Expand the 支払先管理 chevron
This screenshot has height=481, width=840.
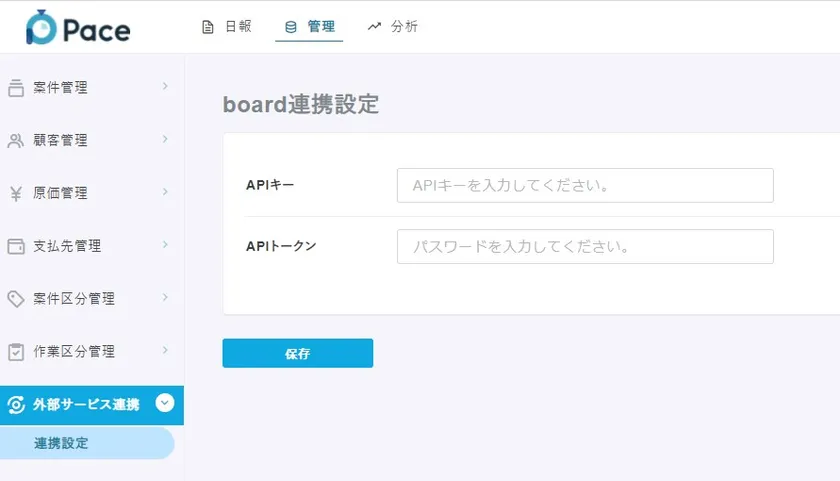coord(165,245)
